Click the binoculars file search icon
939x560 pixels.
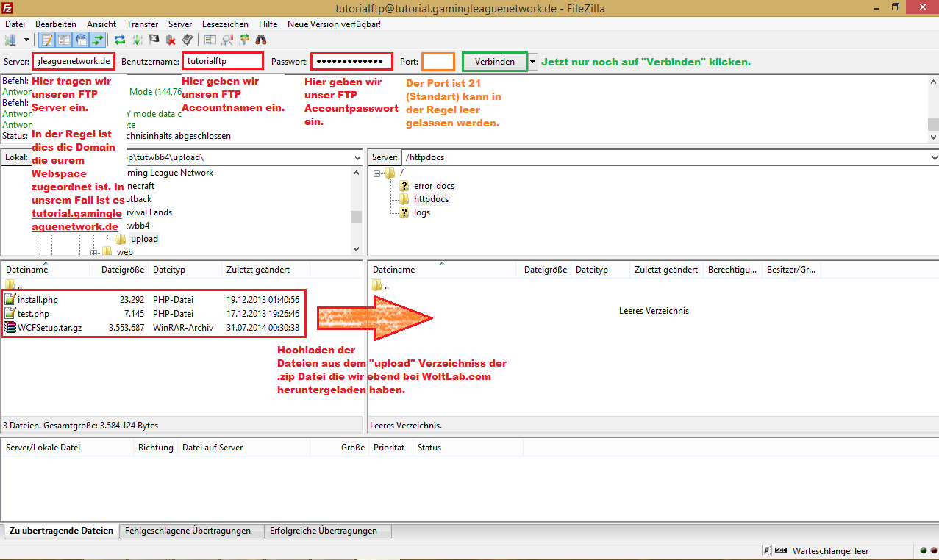(x=260, y=40)
